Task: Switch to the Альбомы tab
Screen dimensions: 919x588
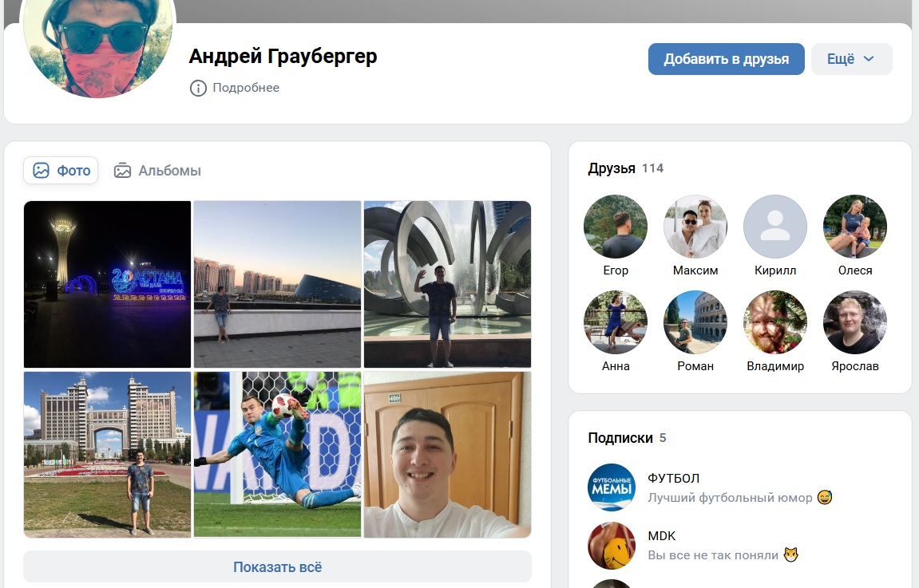Action: pos(157,171)
